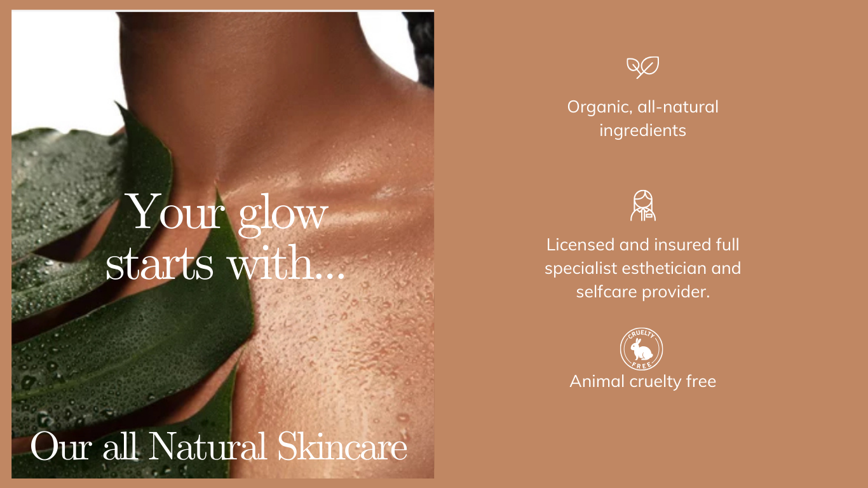The image size is (868, 488).
Task: Click the white background area of photo
Action: click(57, 64)
